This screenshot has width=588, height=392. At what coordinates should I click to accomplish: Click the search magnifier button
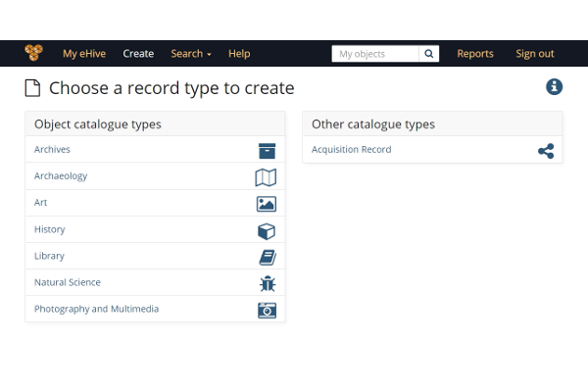[x=429, y=54]
